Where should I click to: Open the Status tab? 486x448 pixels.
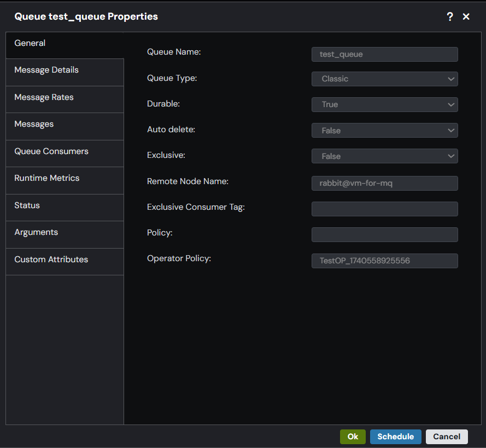coord(65,205)
